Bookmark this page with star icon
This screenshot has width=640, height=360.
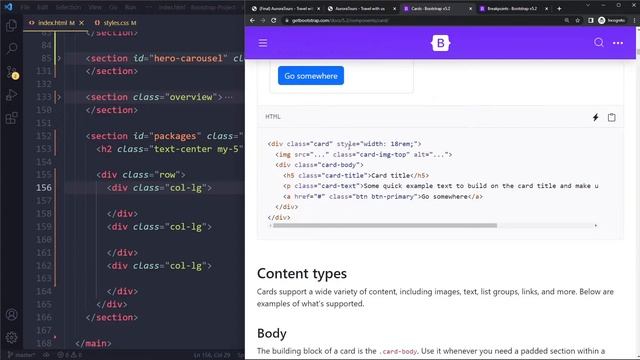point(577,20)
